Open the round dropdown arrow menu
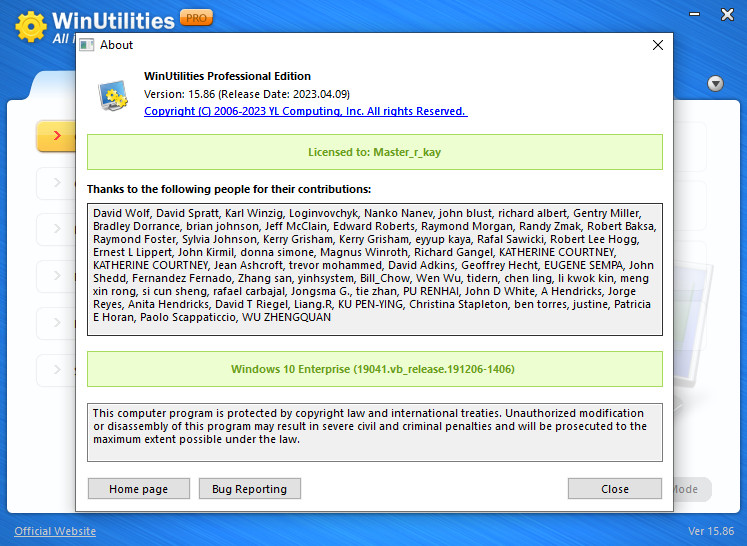The height and width of the screenshot is (546, 747). (715, 83)
